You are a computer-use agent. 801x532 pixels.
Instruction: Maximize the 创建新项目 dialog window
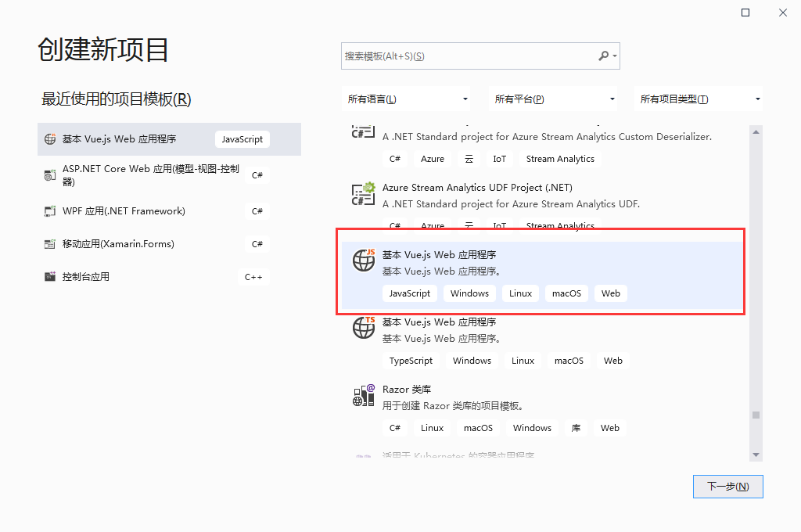(x=745, y=13)
